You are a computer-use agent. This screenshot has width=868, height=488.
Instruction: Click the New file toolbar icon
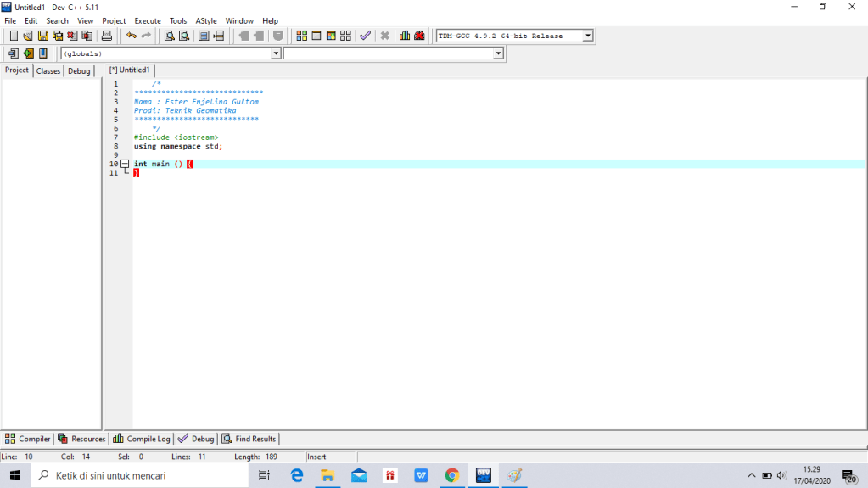pyautogui.click(x=14, y=36)
